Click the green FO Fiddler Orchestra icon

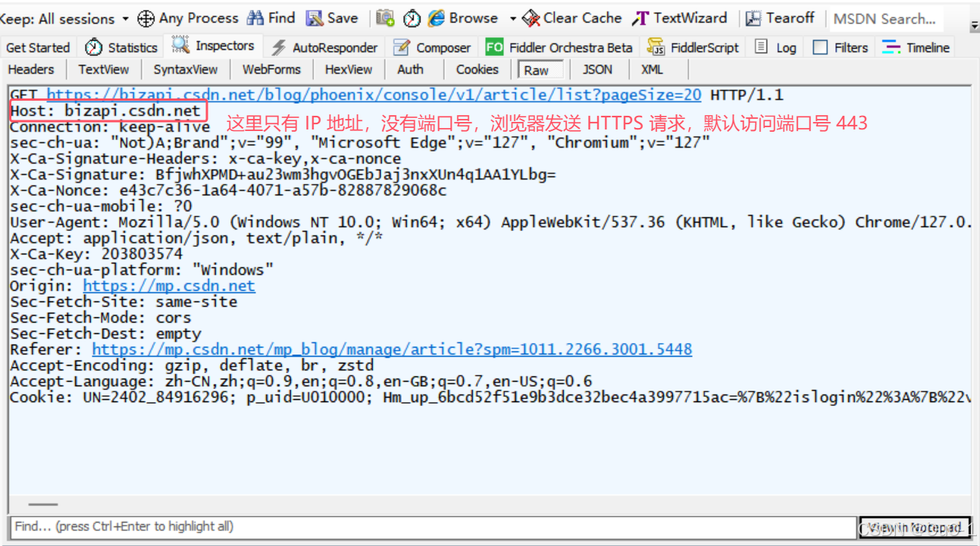point(494,48)
